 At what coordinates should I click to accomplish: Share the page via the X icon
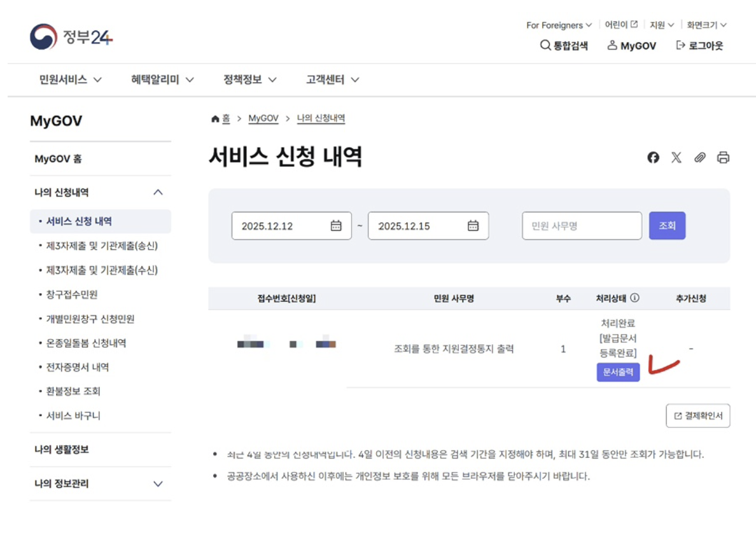tap(676, 157)
